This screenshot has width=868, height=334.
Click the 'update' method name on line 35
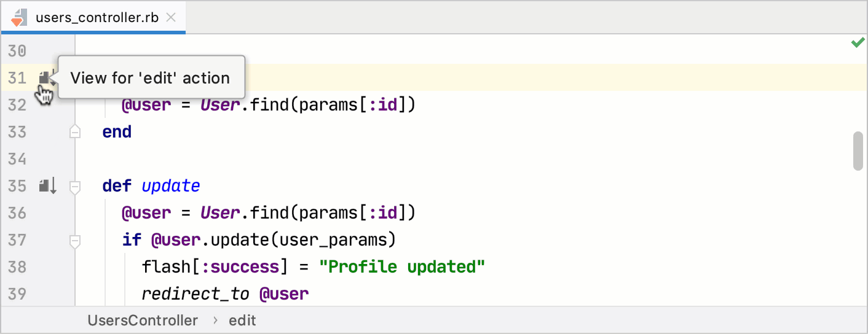(x=171, y=186)
